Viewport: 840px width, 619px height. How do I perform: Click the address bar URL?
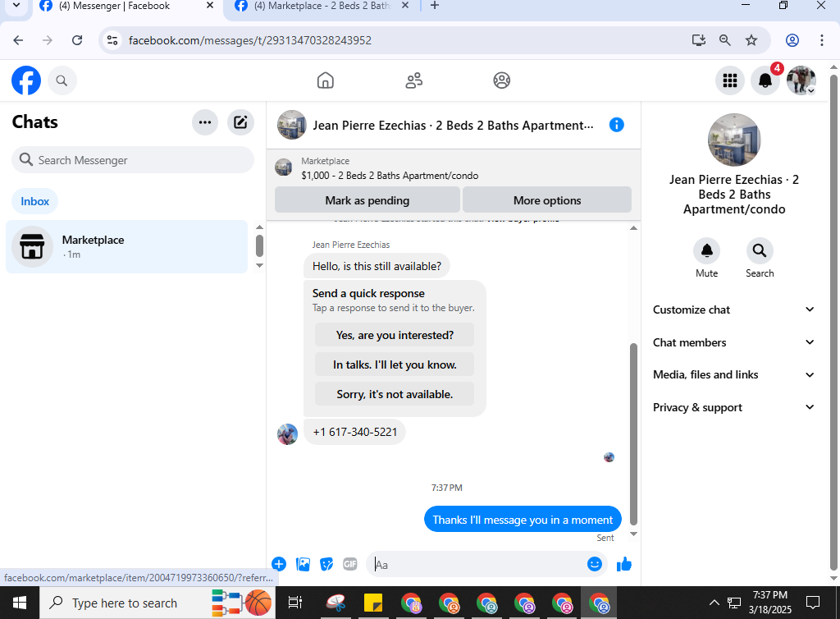[249, 40]
